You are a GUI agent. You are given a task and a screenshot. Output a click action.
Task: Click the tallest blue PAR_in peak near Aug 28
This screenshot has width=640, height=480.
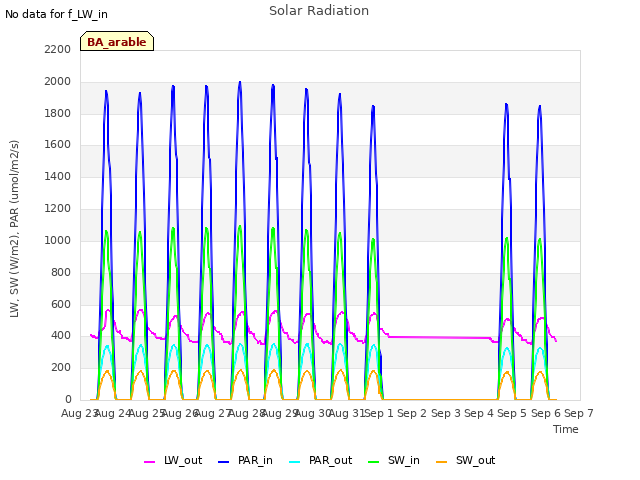click(x=240, y=83)
